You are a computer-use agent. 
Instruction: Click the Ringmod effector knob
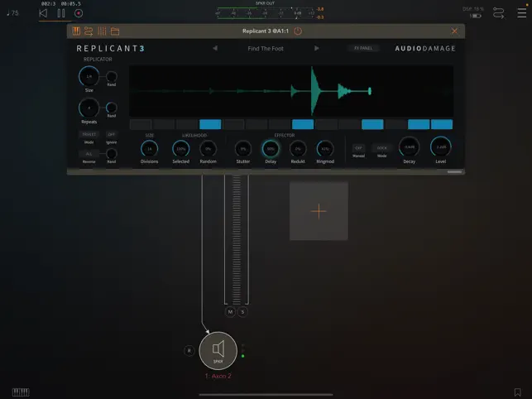[x=325, y=149]
